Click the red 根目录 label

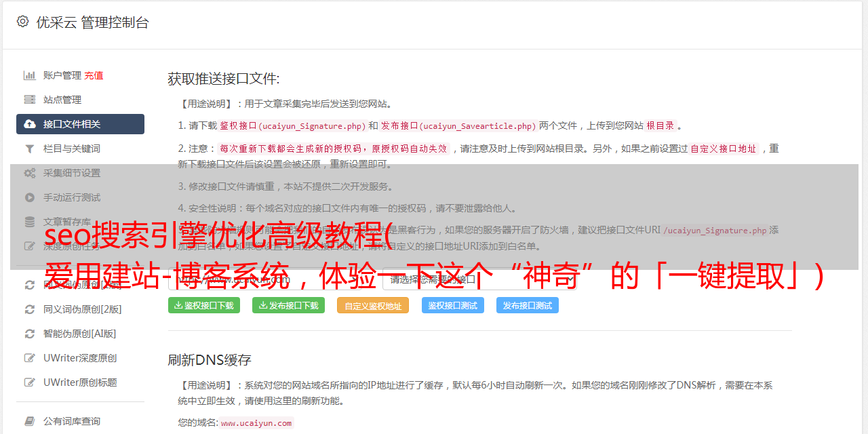[x=660, y=125]
